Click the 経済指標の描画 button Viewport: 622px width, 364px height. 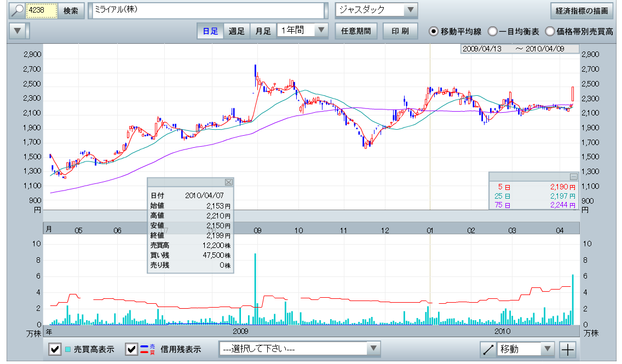(x=581, y=10)
